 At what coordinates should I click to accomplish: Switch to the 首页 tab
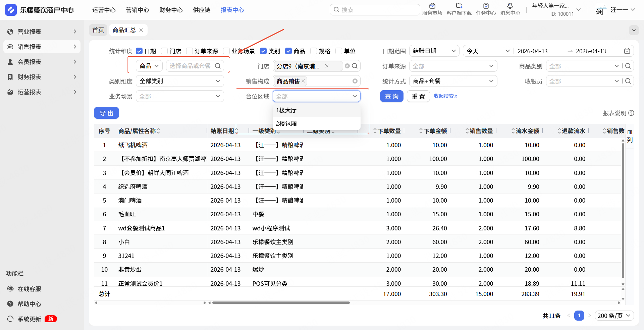pyautogui.click(x=98, y=30)
